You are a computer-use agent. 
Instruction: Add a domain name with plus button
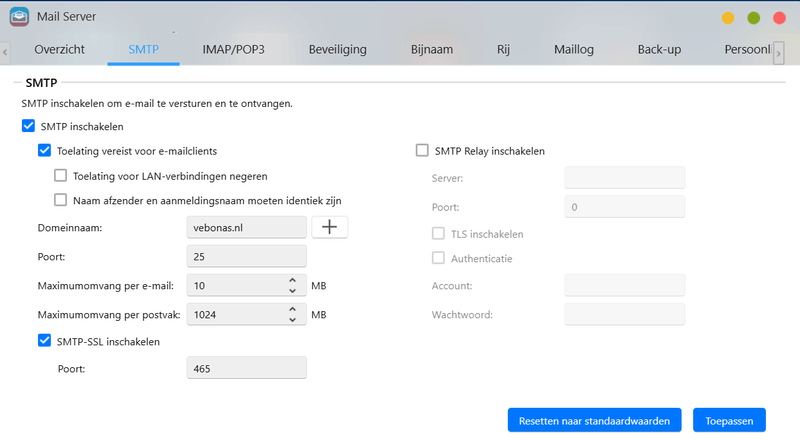click(x=329, y=227)
